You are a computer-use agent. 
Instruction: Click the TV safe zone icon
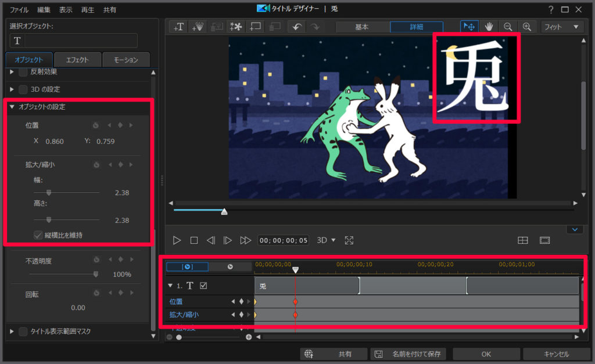coord(544,240)
